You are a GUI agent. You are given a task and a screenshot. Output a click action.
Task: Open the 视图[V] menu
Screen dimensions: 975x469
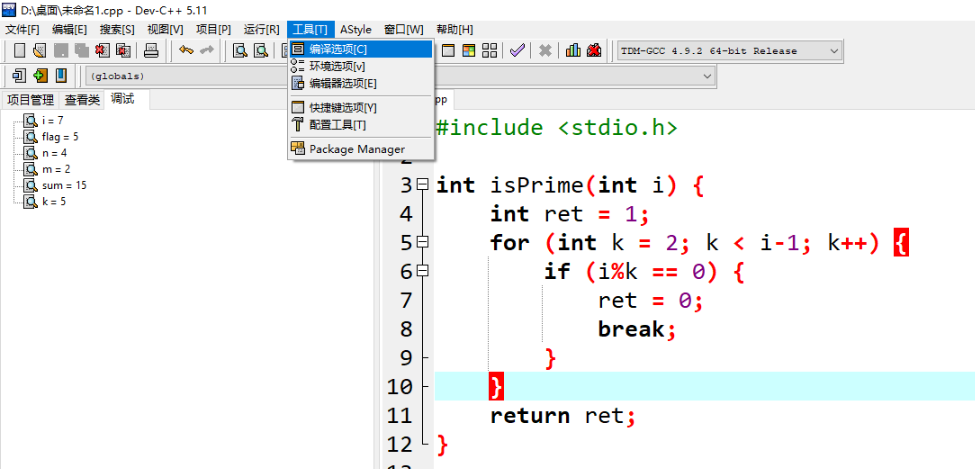(165, 29)
